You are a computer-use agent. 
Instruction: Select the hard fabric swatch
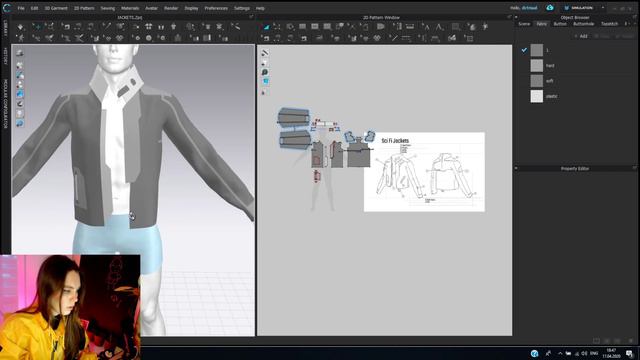pyautogui.click(x=537, y=65)
